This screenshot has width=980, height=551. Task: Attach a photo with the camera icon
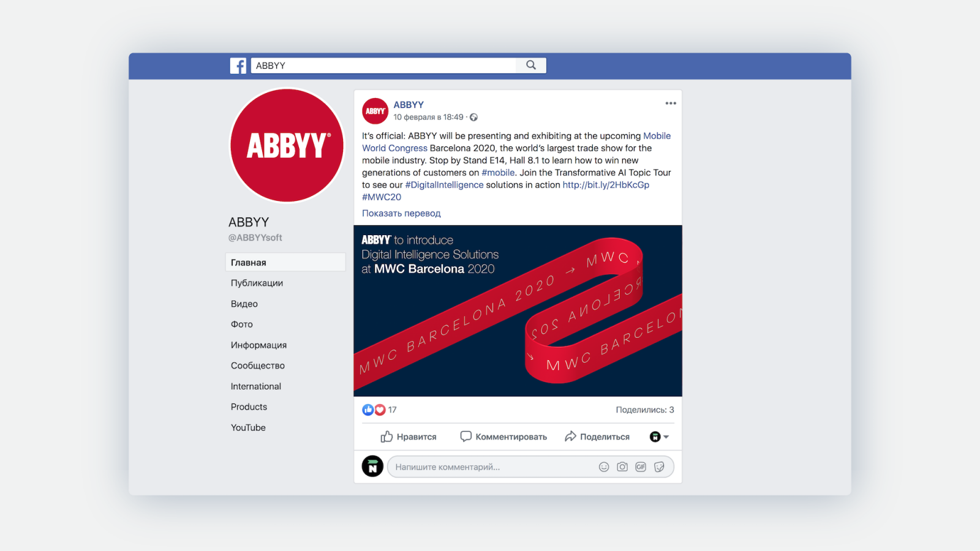[x=622, y=467]
